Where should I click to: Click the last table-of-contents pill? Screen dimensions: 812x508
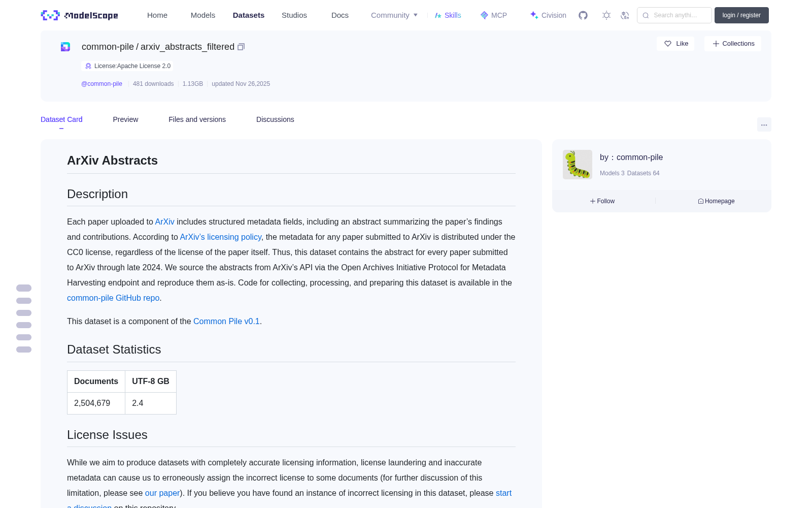[24, 350]
